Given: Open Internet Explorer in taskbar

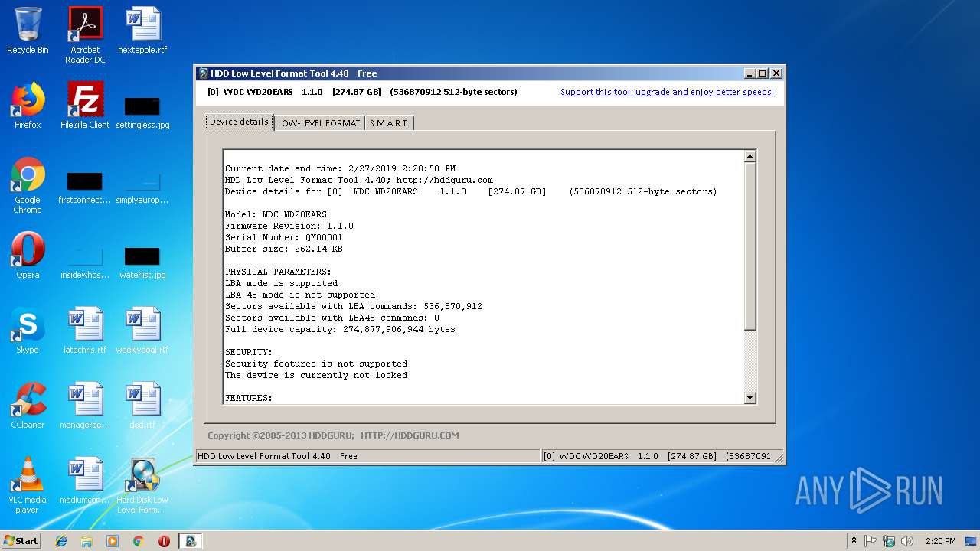Looking at the screenshot, I should [x=61, y=541].
